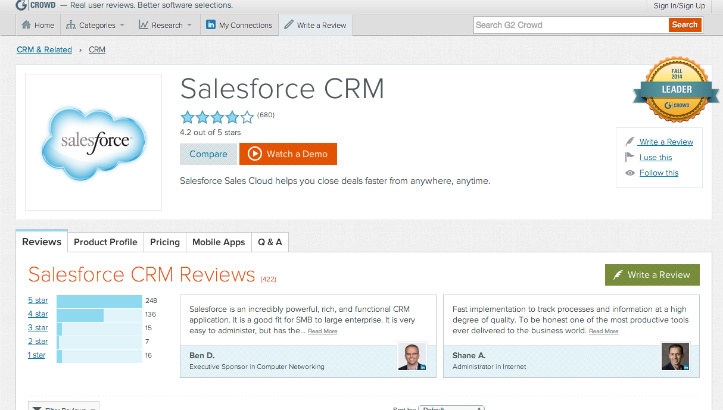Screen dimensions: 723x410
Task: Click the 3 star rating bar
Action: 99,329
